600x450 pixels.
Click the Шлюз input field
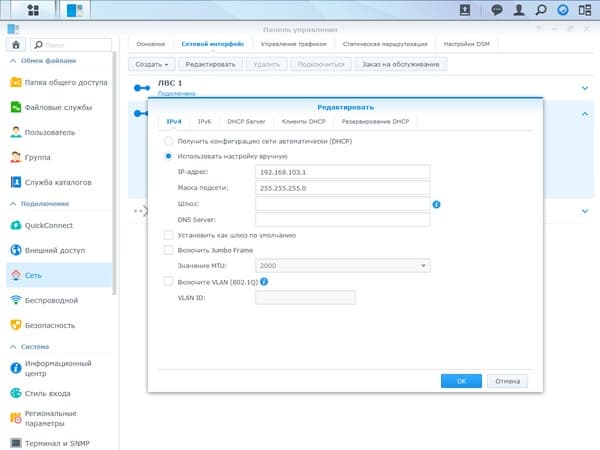pos(342,204)
